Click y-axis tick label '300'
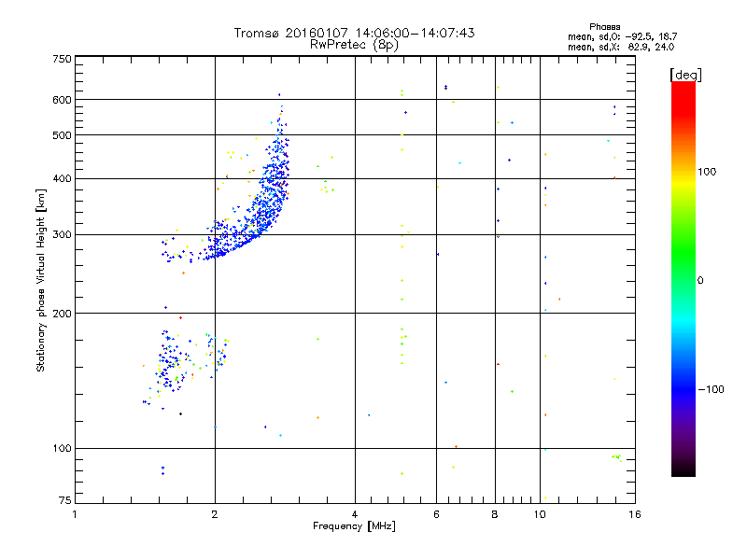Screen dimensions: 747x560 tap(62, 235)
